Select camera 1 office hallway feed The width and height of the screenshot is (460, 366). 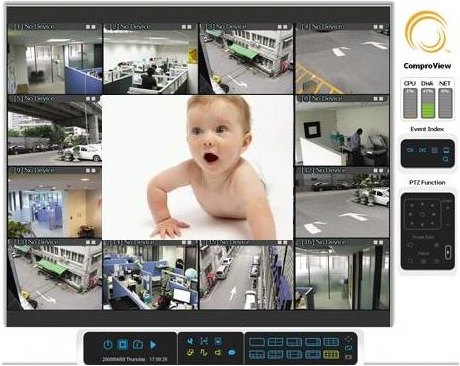click(x=55, y=59)
